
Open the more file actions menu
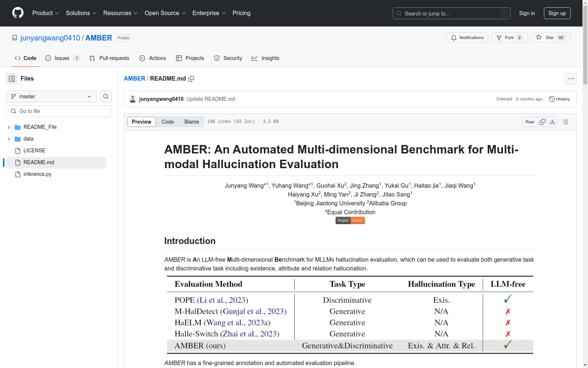(570, 79)
